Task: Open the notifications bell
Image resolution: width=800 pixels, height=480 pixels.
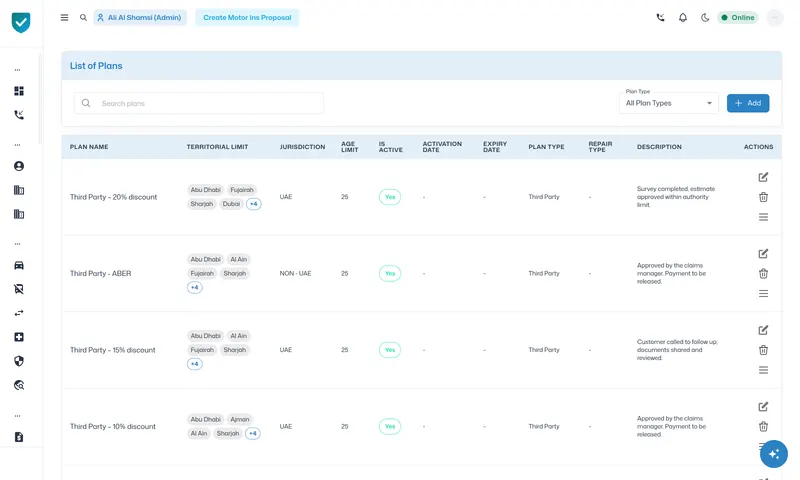Action: point(683,17)
